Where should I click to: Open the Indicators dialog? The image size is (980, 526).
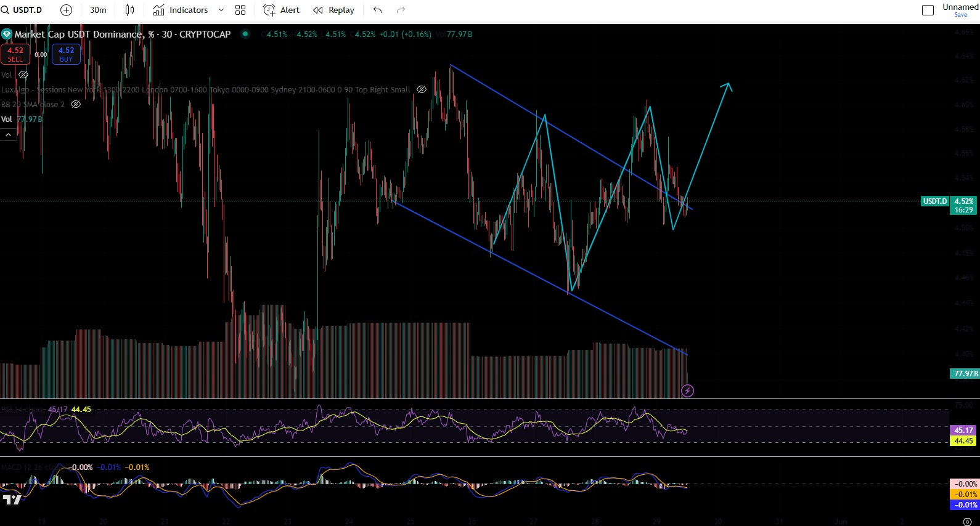(x=181, y=10)
